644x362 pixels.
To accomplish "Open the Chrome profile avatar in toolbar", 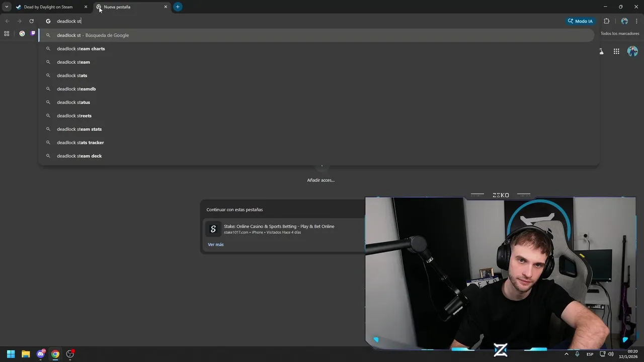I will [624, 21].
